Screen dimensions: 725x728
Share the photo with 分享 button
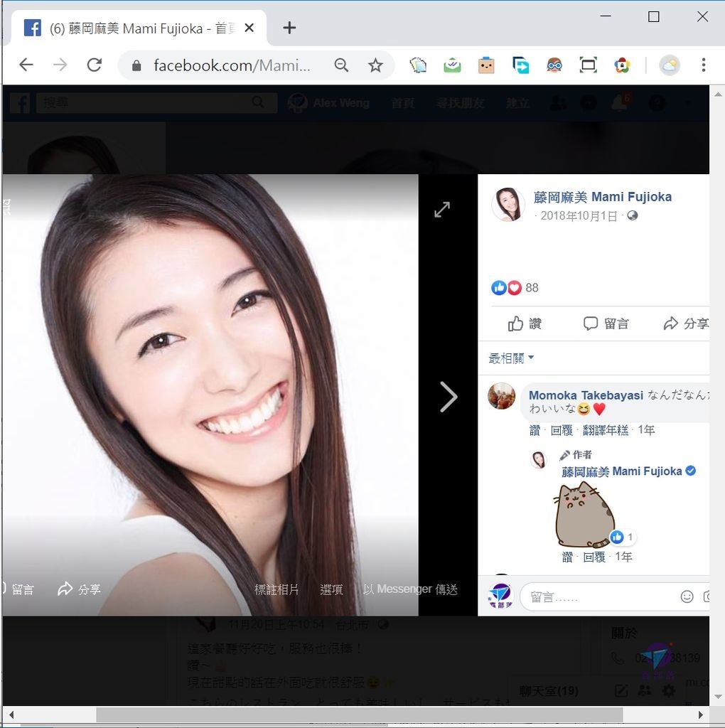click(685, 324)
